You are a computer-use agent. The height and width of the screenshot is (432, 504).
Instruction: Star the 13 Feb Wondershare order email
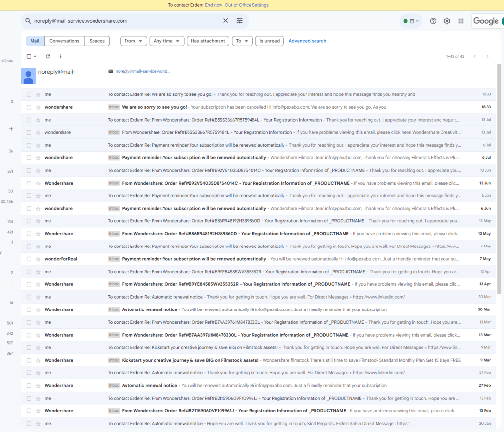(x=38, y=411)
